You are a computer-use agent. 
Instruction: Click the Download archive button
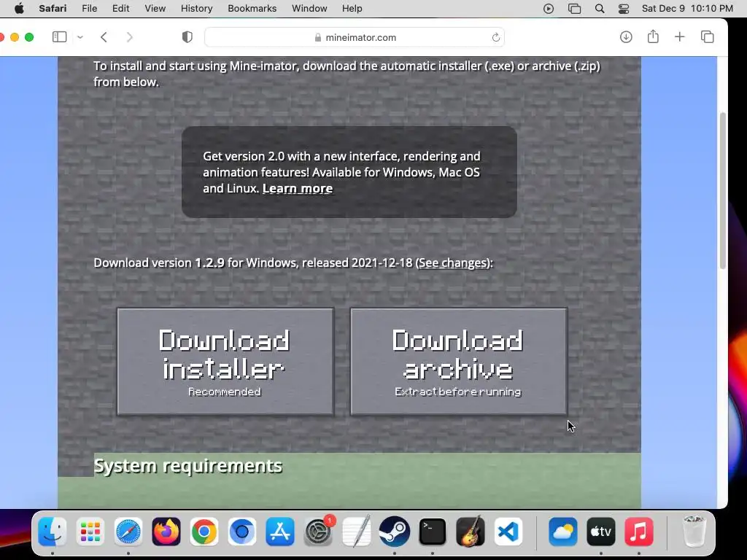pyautogui.click(x=459, y=362)
